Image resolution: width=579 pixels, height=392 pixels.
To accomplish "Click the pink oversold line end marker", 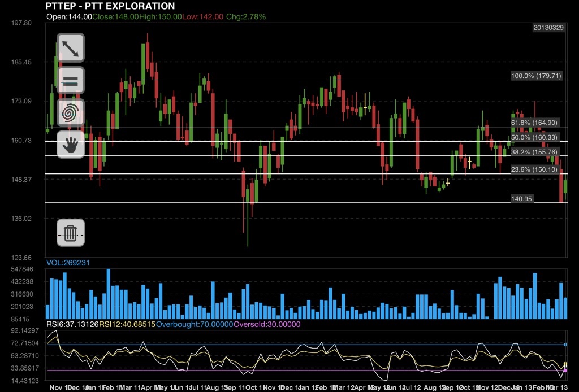I will pos(565,370).
